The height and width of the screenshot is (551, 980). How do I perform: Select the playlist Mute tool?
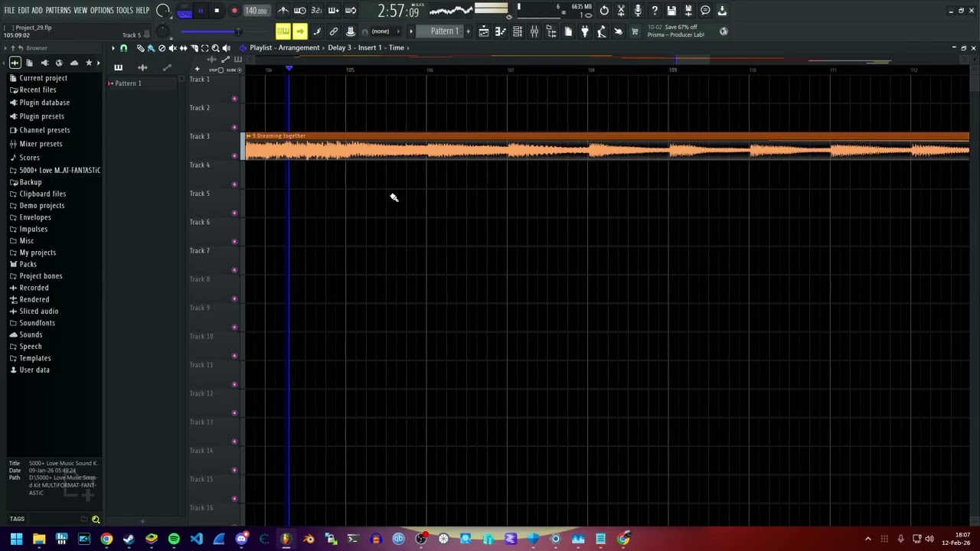point(172,48)
